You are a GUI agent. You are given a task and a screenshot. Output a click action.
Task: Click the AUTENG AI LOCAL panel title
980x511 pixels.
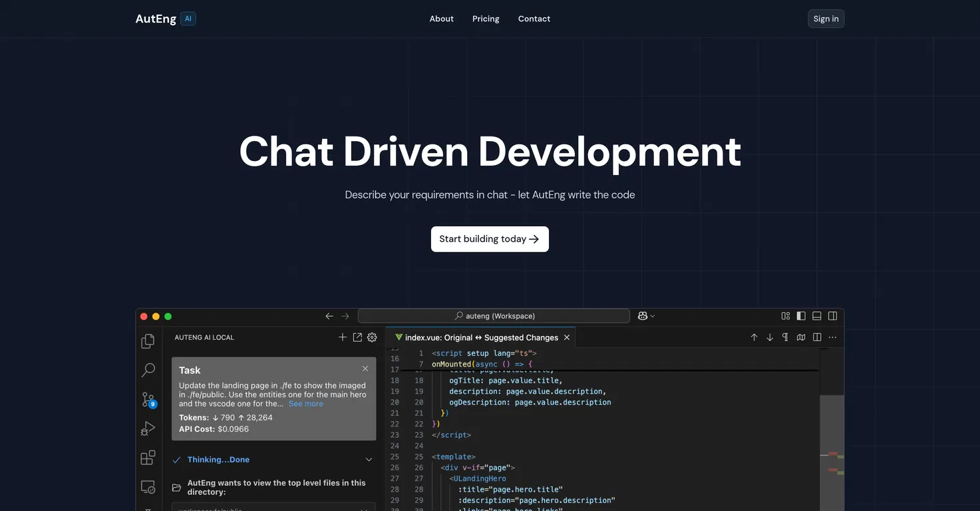tap(204, 337)
